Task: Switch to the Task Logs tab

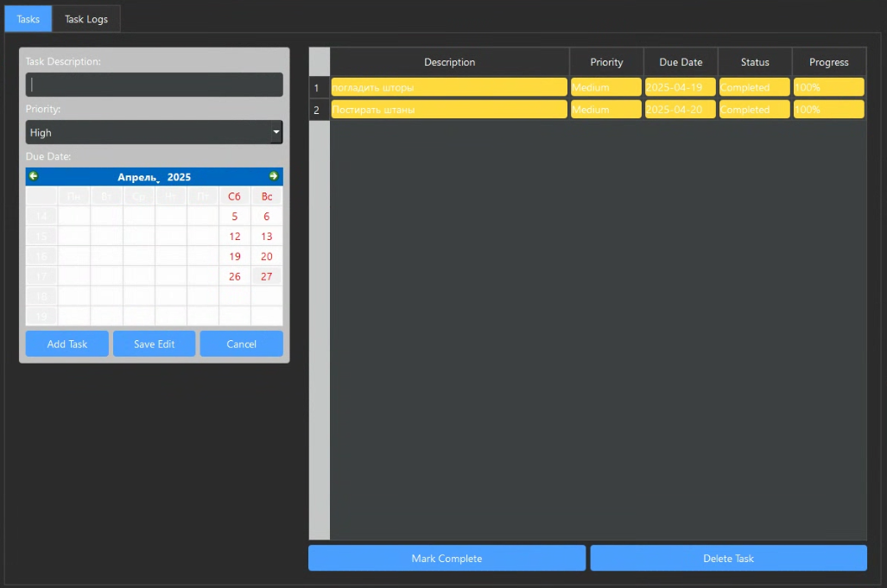Action: coord(86,19)
